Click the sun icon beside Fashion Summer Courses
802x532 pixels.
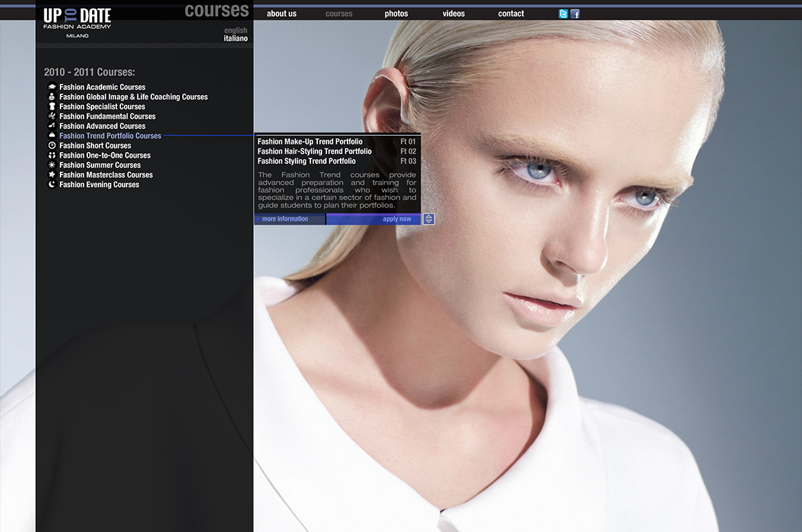tap(51, 165)
